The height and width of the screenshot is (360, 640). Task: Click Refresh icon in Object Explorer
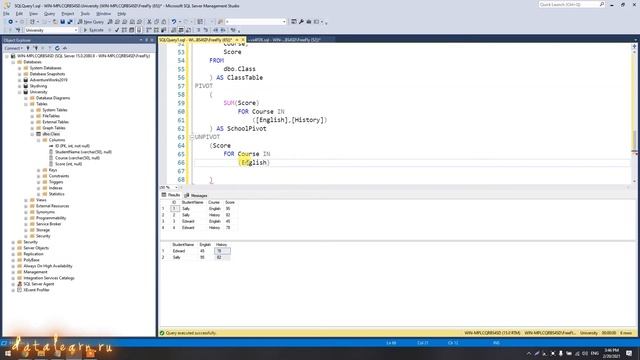(57, 48)
